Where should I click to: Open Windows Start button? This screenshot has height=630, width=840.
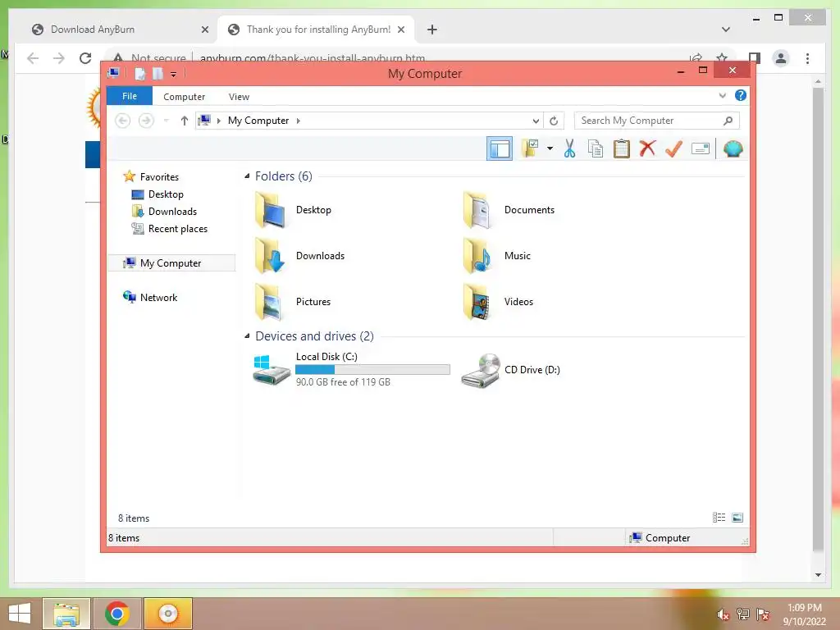click(20, 614)
